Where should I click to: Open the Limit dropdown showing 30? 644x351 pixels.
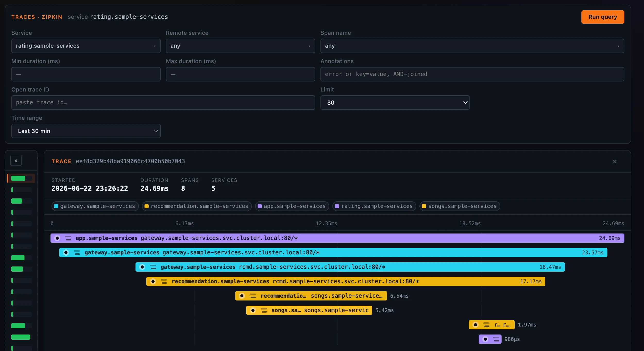(x=395, y=103)
